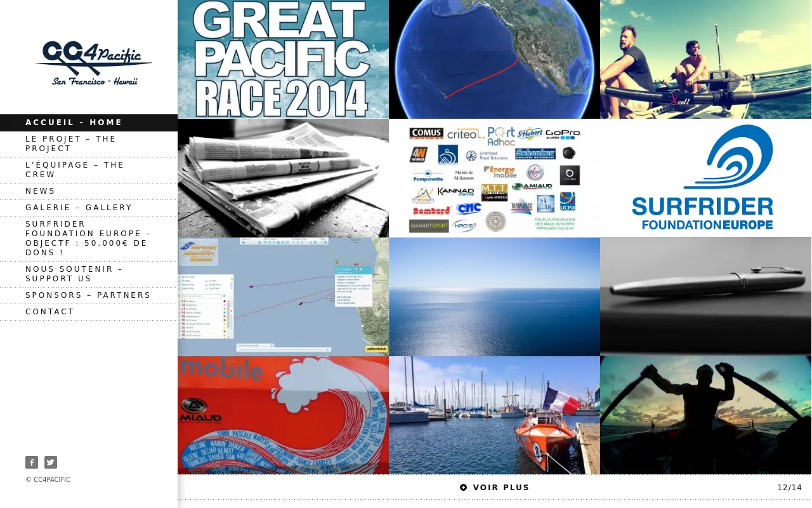812x508 pixels.
Task: Click the Voir Plus button
Action: pos(494,488)
